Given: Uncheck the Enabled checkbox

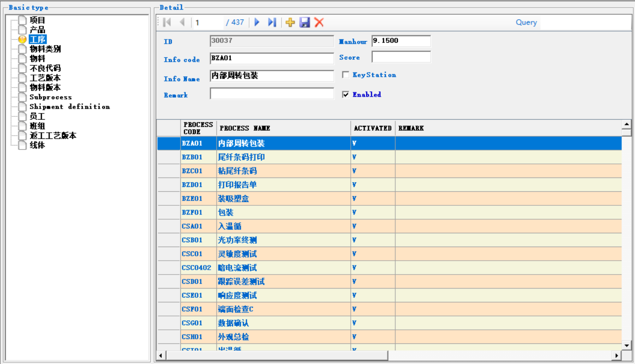Looking at the screenshot, I should [x=345, y=95].
